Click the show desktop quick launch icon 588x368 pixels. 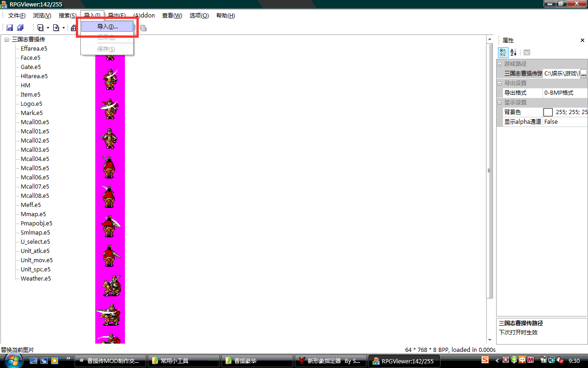click(x=34, y=361)
